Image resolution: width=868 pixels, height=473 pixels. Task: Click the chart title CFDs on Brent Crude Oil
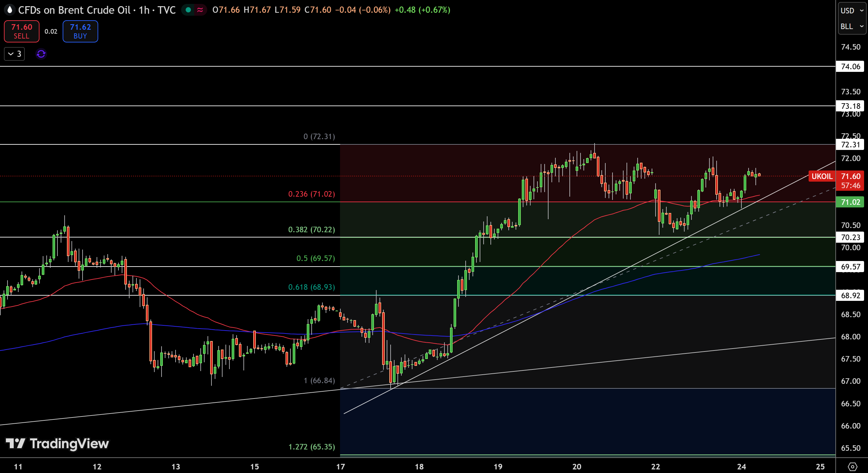74,10
